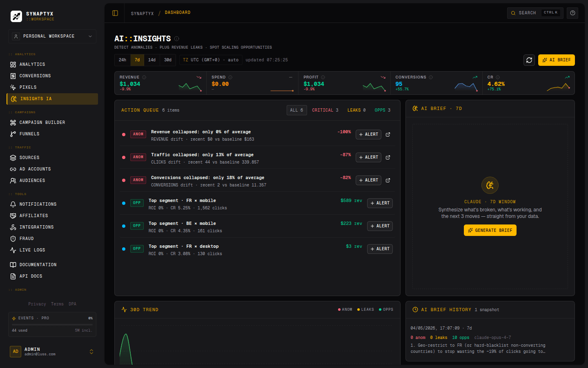Open external link for Traffic collapsed anomaly
This screenshot has width=588, height=368.
388,157
